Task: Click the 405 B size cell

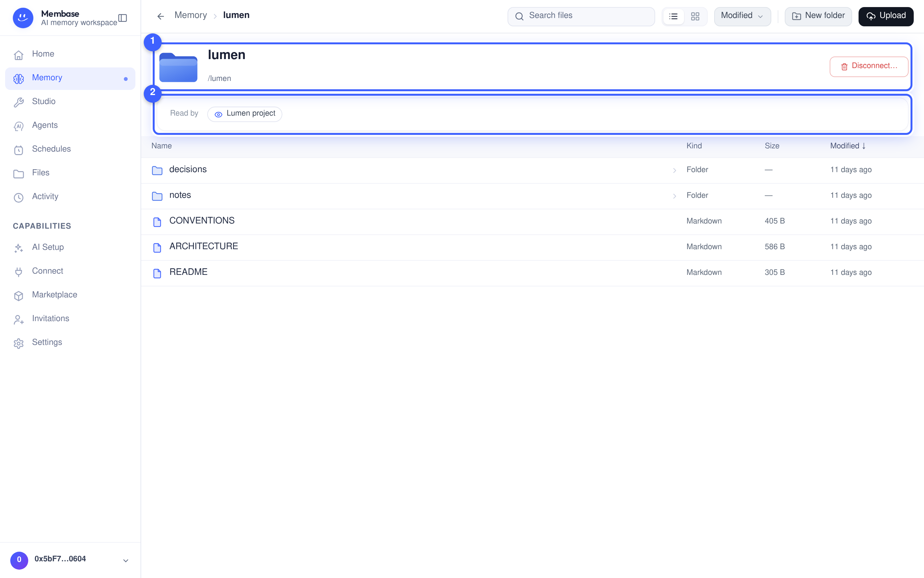Action: point(774,221)
